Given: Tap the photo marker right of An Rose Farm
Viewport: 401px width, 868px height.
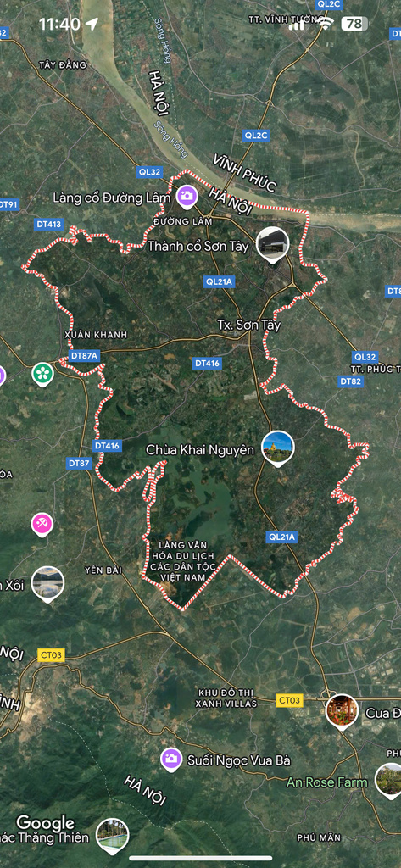Looking at the screenshot, I should coord(390,780).
